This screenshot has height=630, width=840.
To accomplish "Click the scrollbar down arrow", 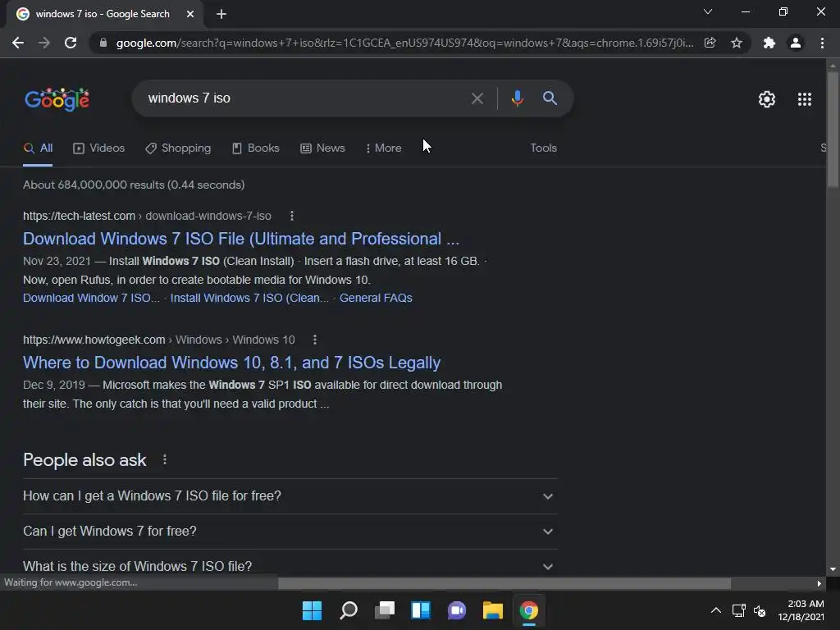I will click(832, 569).
